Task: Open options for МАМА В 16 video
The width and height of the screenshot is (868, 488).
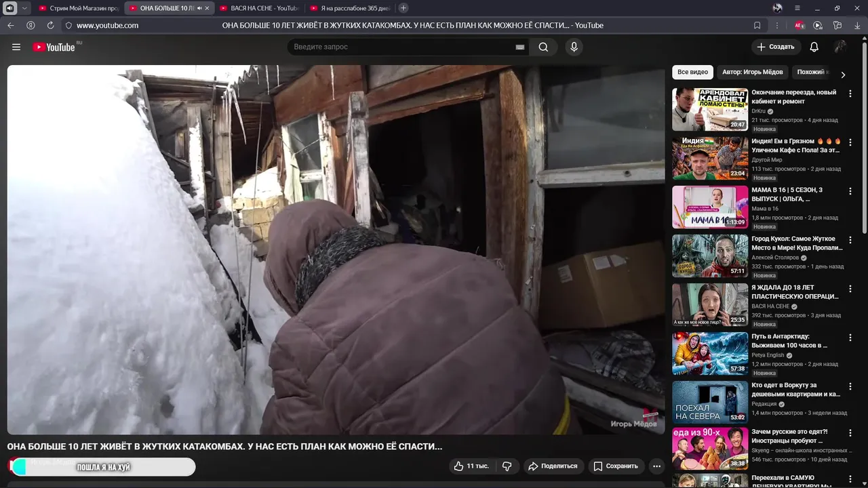Action: click(850, 191)
